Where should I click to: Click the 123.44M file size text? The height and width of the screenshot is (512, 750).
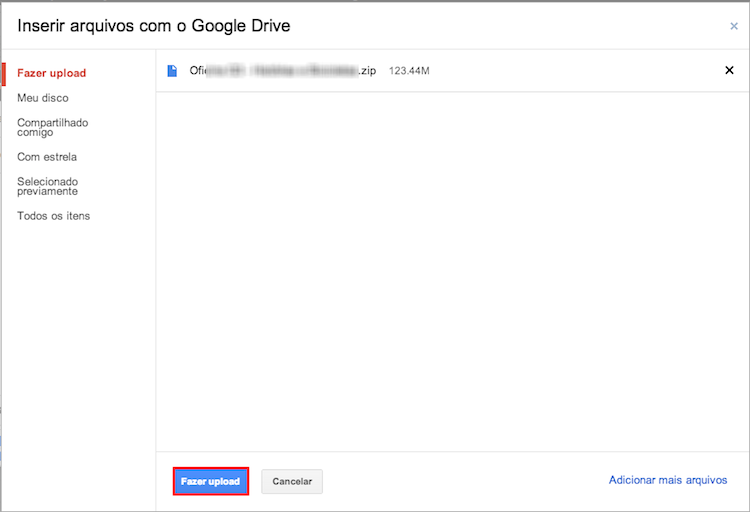[x=409, y=71]
